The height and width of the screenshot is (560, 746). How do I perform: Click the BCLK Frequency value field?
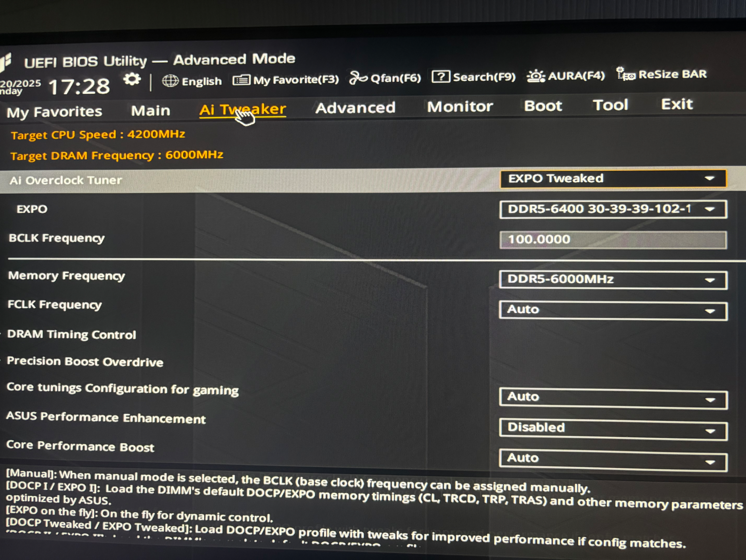point(613,240)
